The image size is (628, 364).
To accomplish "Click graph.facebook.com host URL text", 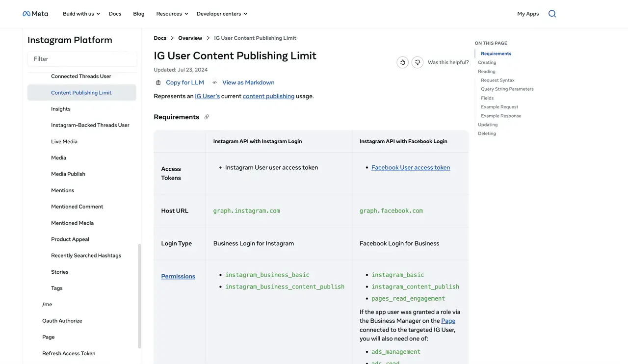I will pos(391,210).
